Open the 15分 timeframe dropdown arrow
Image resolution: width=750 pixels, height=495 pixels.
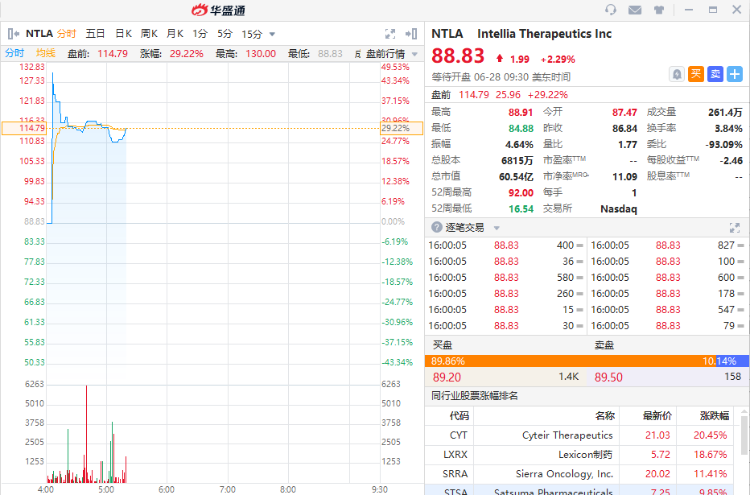click(271, 33)
